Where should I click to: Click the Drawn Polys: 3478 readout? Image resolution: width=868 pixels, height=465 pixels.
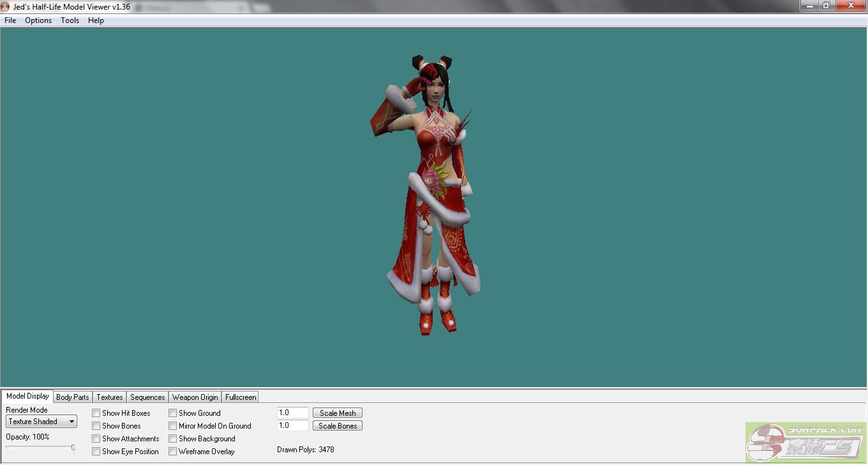pyautogui.click(x=306, y=450)
